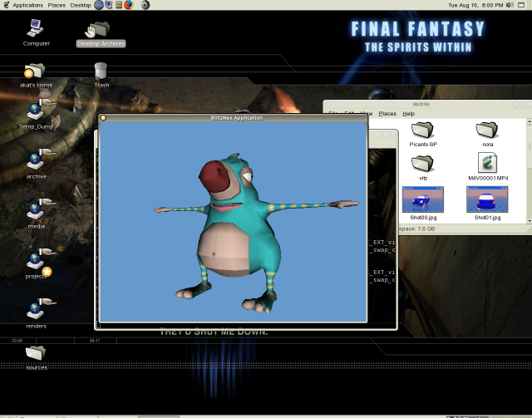Click the GNOME foot logo in panel

6,5
